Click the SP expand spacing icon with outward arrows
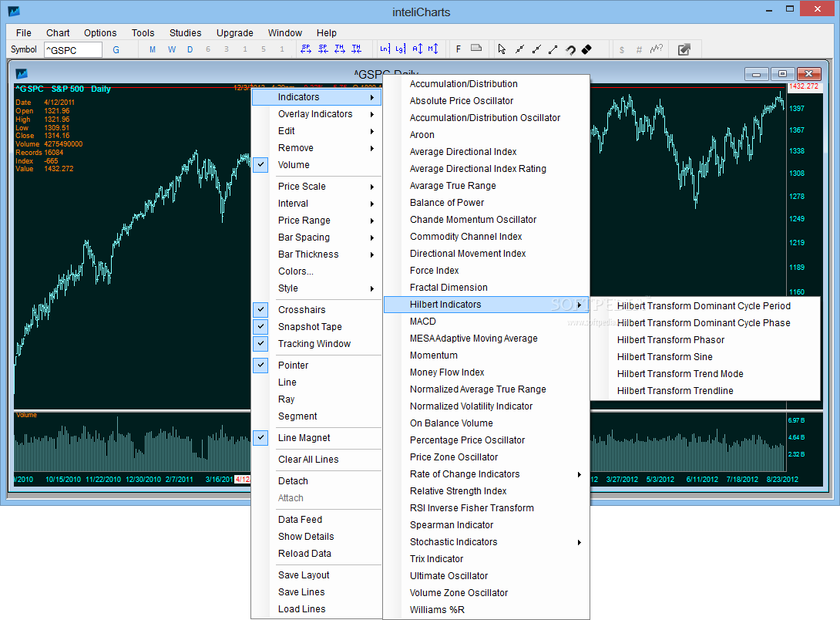 [306, 49]
